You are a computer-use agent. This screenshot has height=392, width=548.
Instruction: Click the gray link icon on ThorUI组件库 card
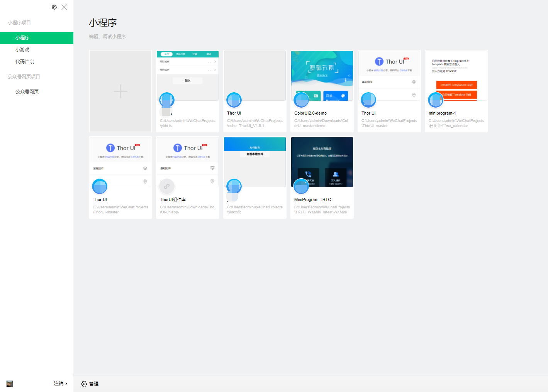point(167,186)
